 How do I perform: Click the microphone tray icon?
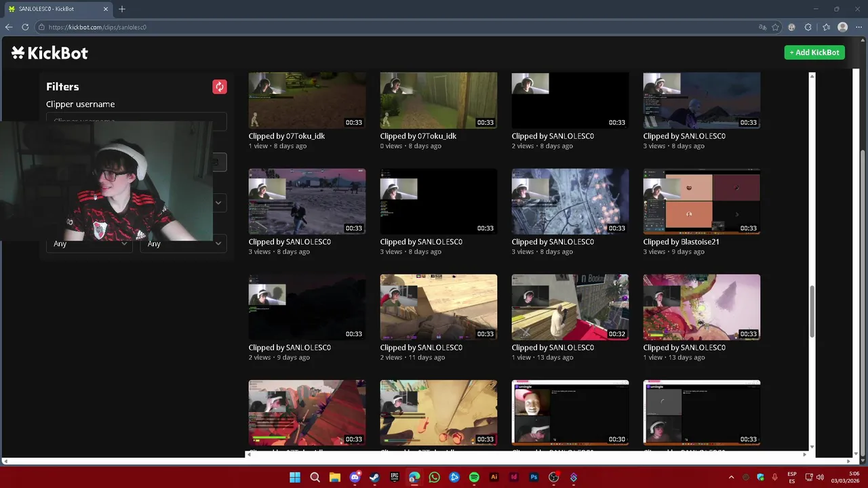[x=774, y=477]
